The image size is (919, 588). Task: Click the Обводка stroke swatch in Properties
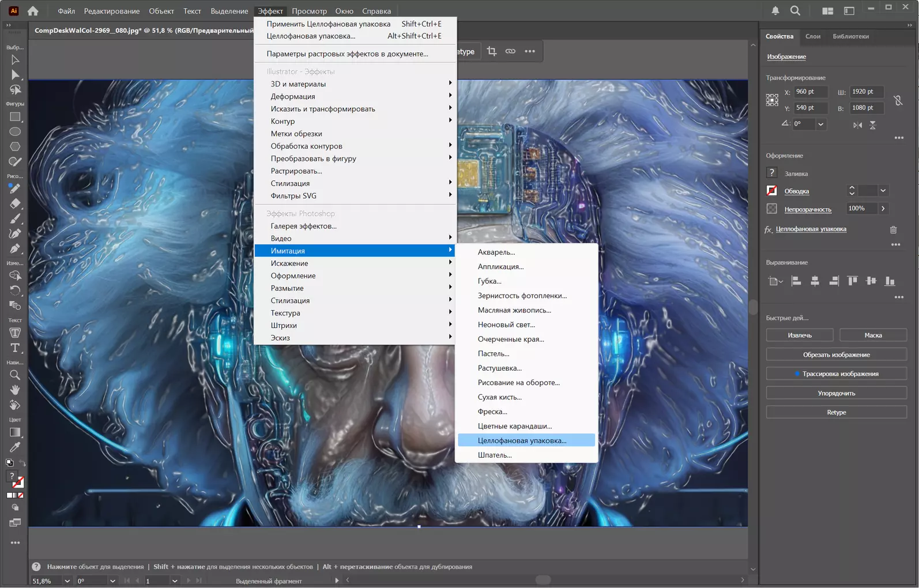point(772,191)
